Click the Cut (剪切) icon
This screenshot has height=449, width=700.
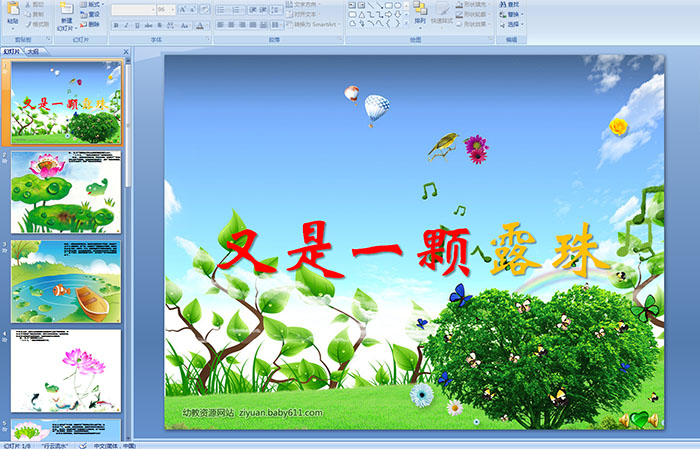(36, 4)
